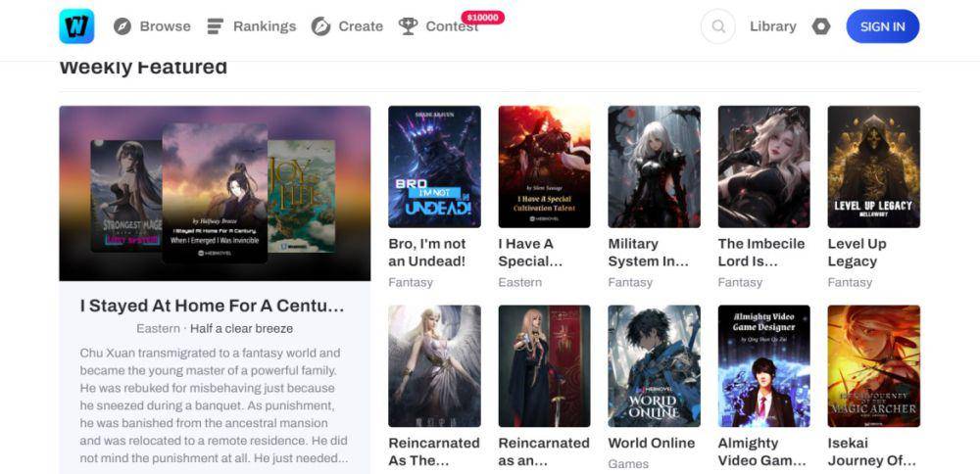
Task: Open the 'World Online' cover
Action: coord(655,366)
